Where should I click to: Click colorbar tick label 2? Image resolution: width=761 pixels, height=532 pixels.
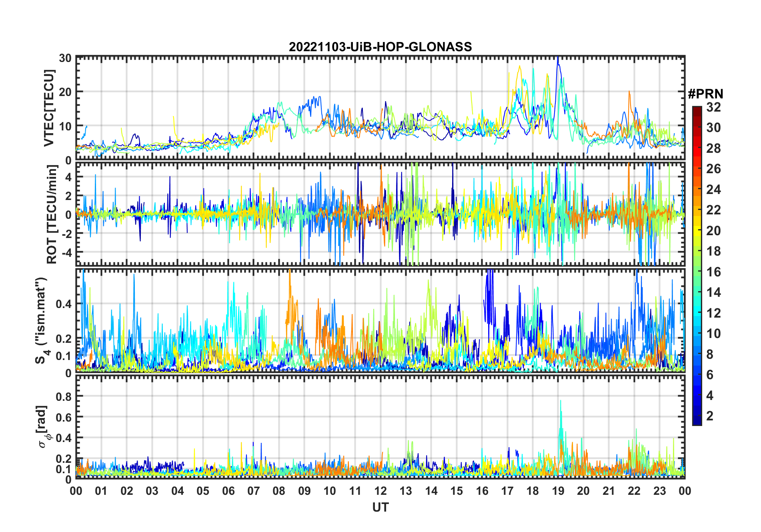tap(710, 416)
